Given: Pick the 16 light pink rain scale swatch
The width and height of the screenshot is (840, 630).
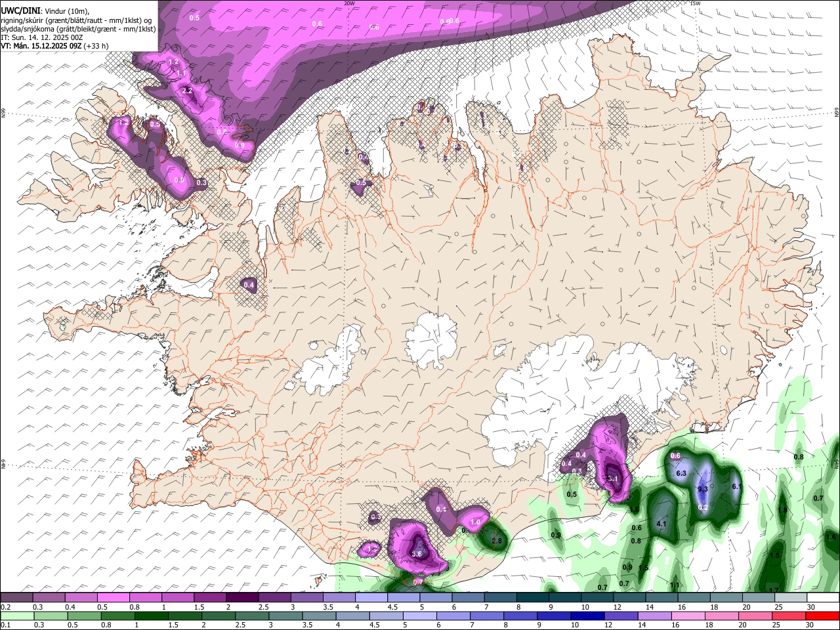Looking at the screenshot, I should (689, 616).
